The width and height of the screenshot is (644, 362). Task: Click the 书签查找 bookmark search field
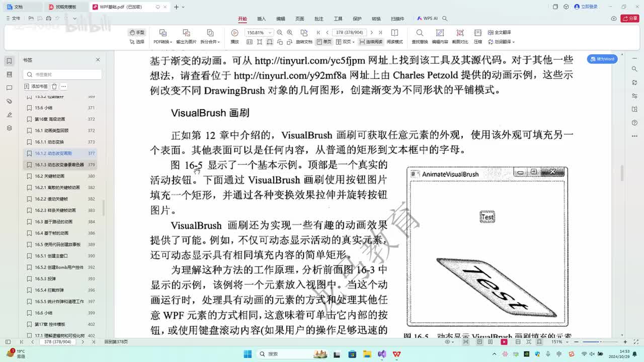pos(62,74)
